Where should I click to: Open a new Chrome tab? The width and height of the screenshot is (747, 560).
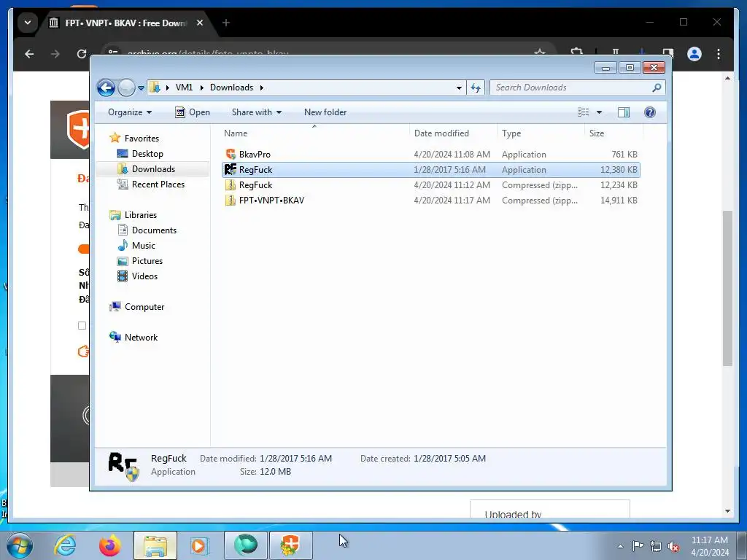click(226, 23)
